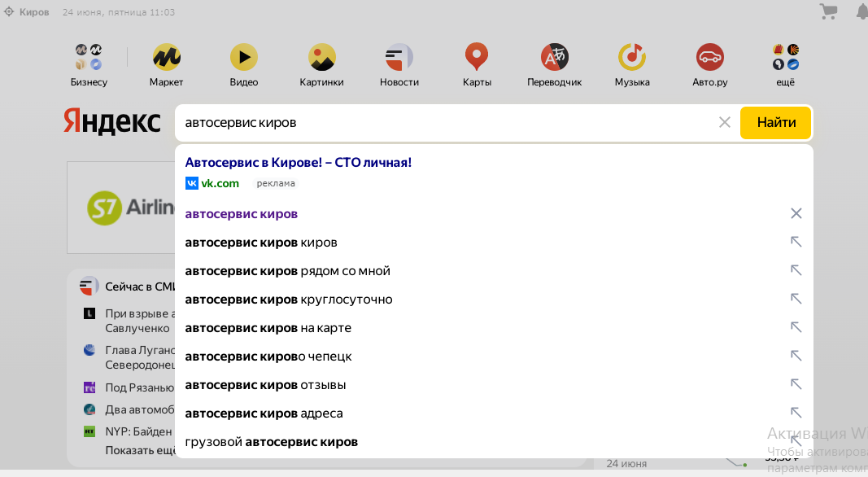
Task: Open the Карты map pin icon
Action: pyautogui.click(x=477, y=57)
